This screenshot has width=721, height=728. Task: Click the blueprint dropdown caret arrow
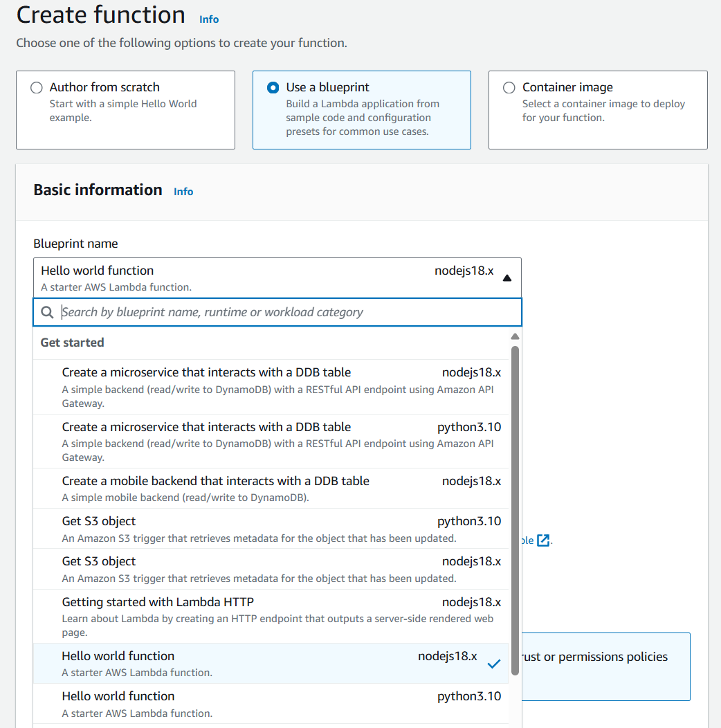[x=507, y=278]
